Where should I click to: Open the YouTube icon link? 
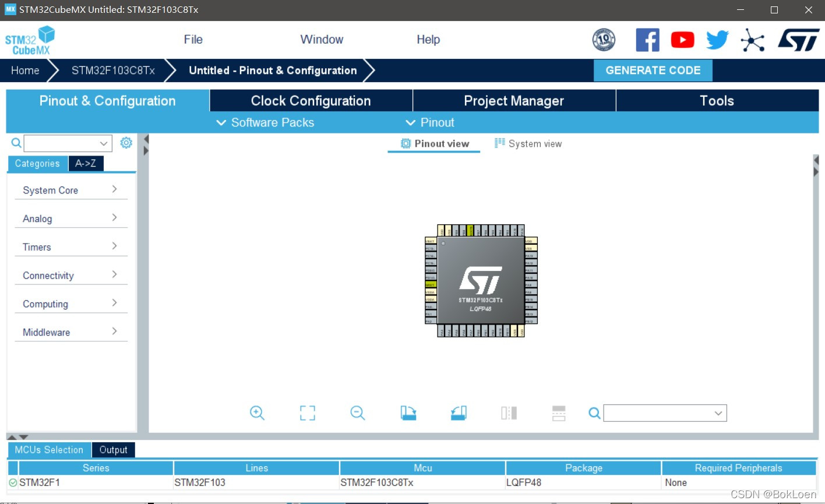(682, 40)
